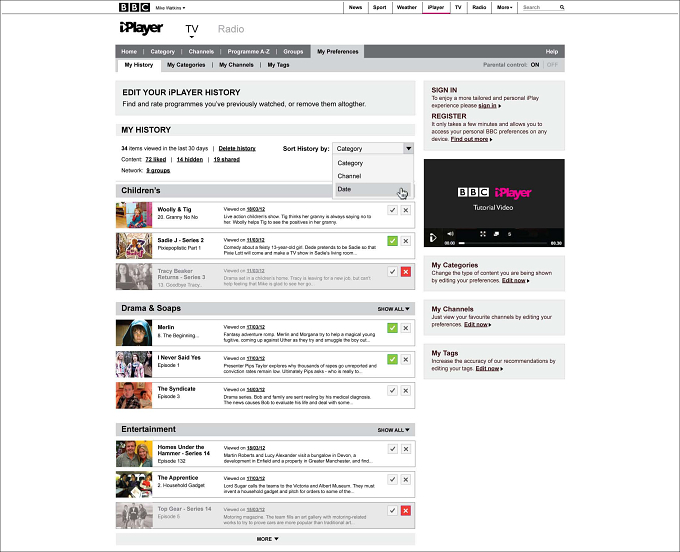680x552 pixels.
Task: Click Find out more under Register
Action: coord(470,139)
